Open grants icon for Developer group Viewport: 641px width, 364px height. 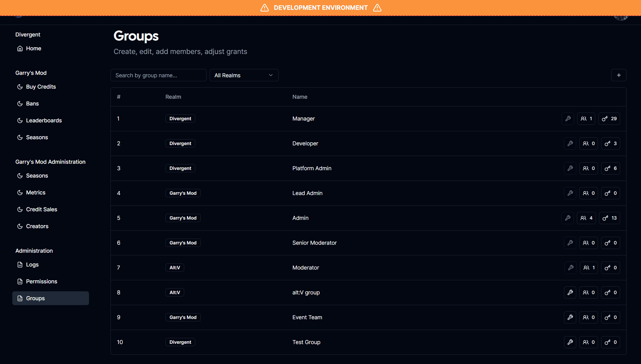[610, 143]
